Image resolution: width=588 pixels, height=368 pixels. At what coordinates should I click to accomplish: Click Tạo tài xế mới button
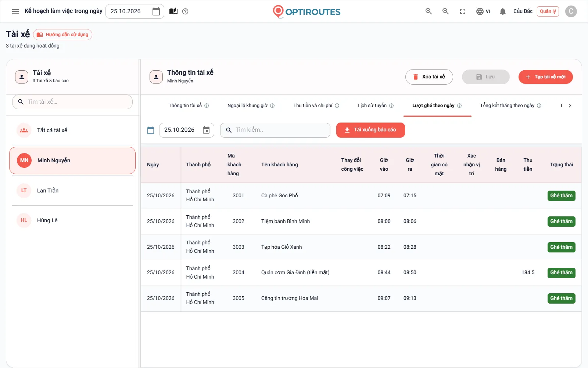point(546,77)
